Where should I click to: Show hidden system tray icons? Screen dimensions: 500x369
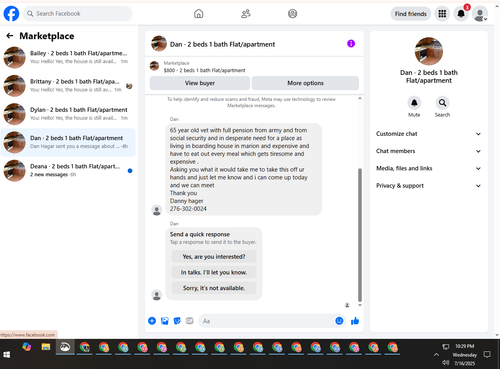click(x=436, y=355)
